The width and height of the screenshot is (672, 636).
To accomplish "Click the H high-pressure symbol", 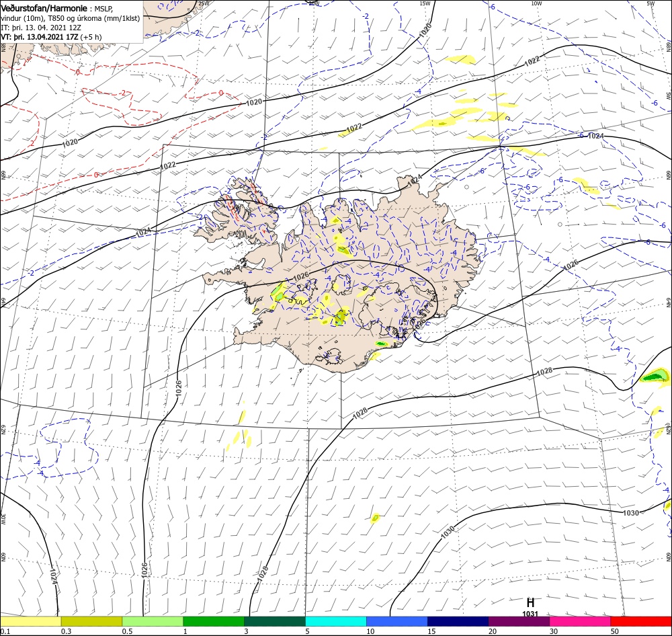I will tap(530, 602).
